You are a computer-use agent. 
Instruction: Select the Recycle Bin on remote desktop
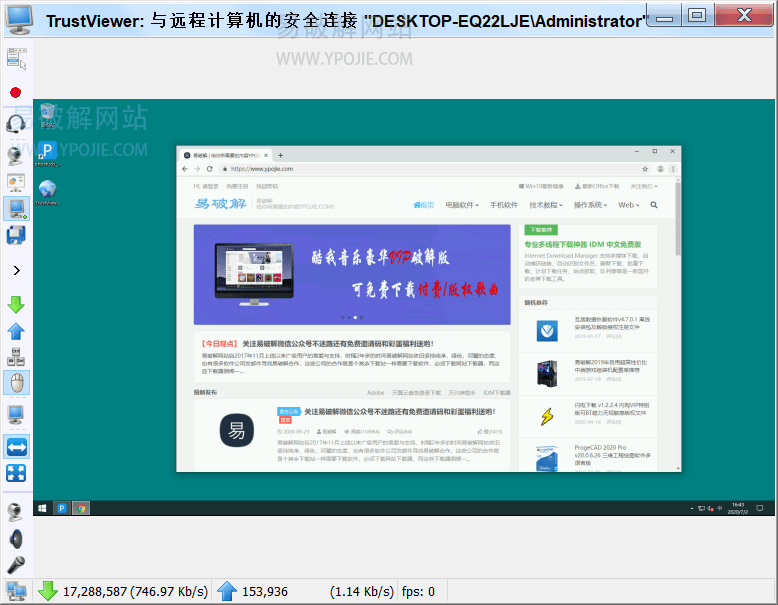48,115
